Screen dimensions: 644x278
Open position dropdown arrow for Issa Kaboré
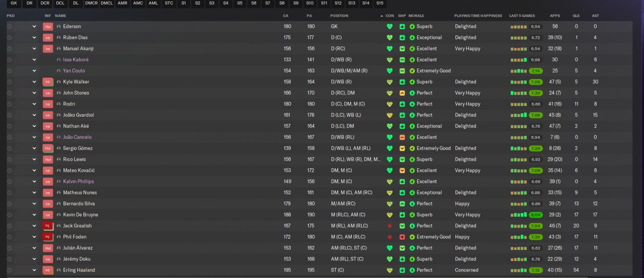(x=34, y=59)
